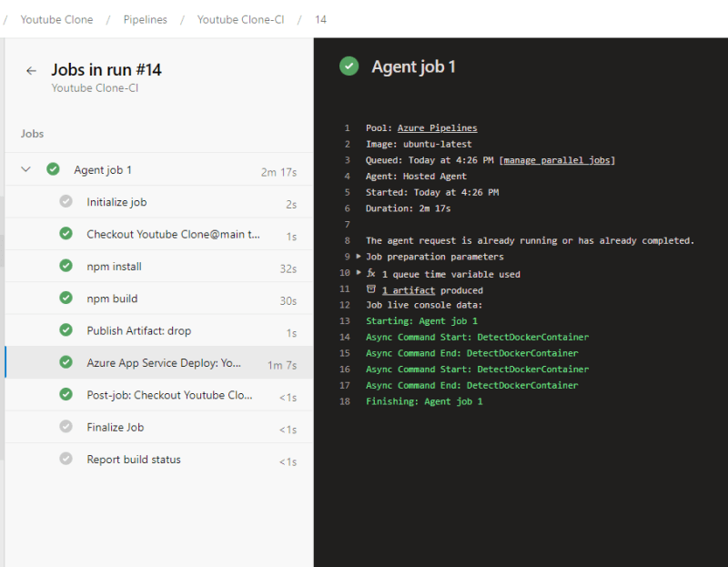Click the Jobs section label
This screenshot has height=567, width=728.
pyautogui.click(x=32, y=134)
